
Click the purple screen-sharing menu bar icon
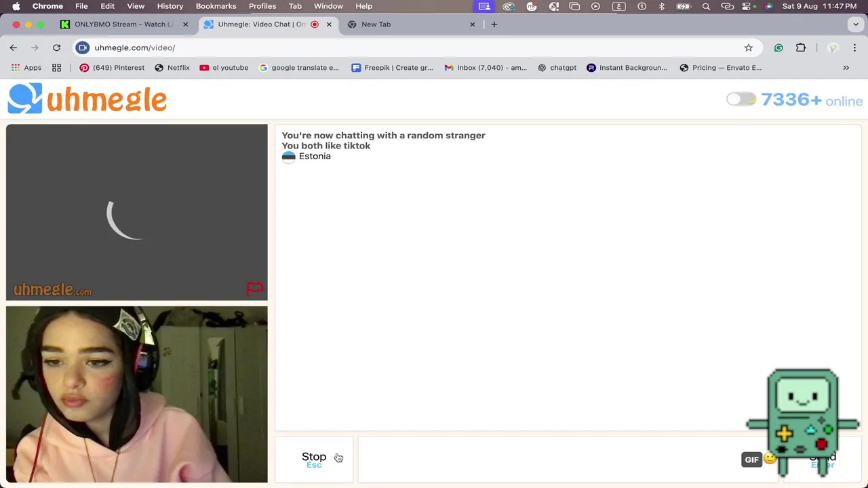[484, 6]
